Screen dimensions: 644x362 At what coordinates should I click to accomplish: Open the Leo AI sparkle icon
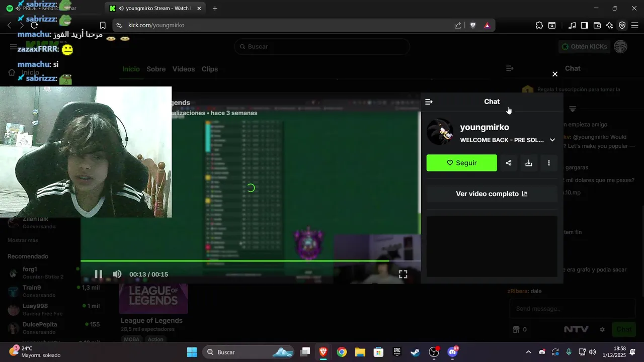(x=610, y=25)
